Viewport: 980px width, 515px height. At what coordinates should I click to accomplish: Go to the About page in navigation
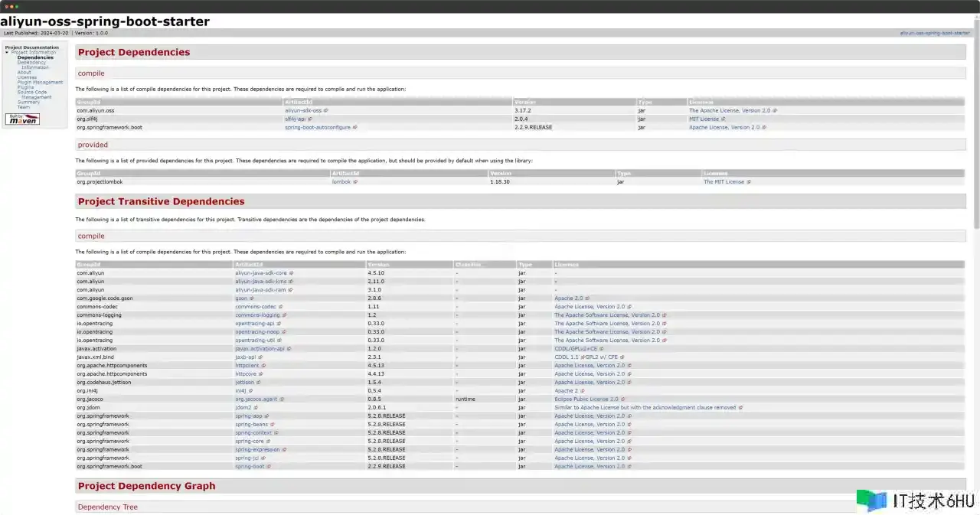[x=24, y=73]
